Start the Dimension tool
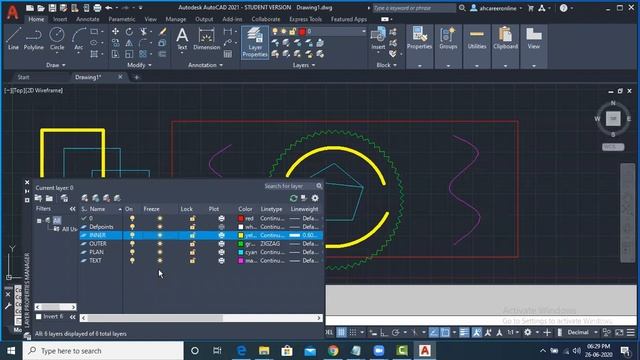 207,39
